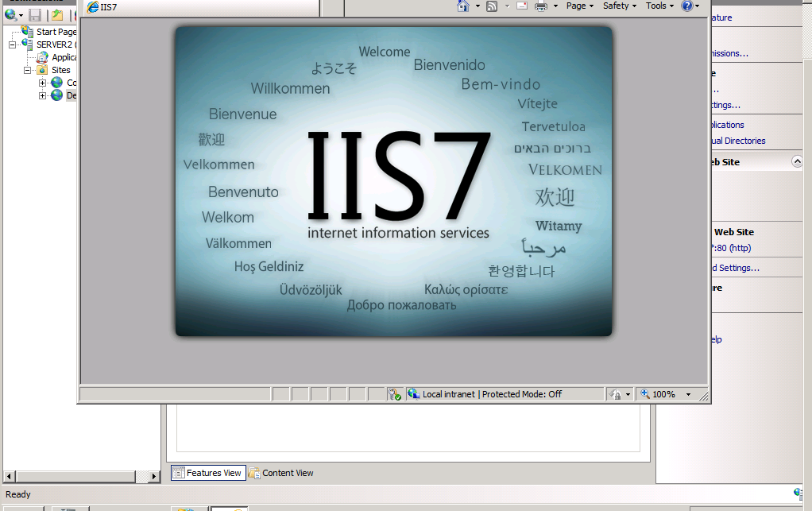The image size is (812, 511).
Task: Click the Virtual Directories link in Actions
Action: tap(737, 141)
